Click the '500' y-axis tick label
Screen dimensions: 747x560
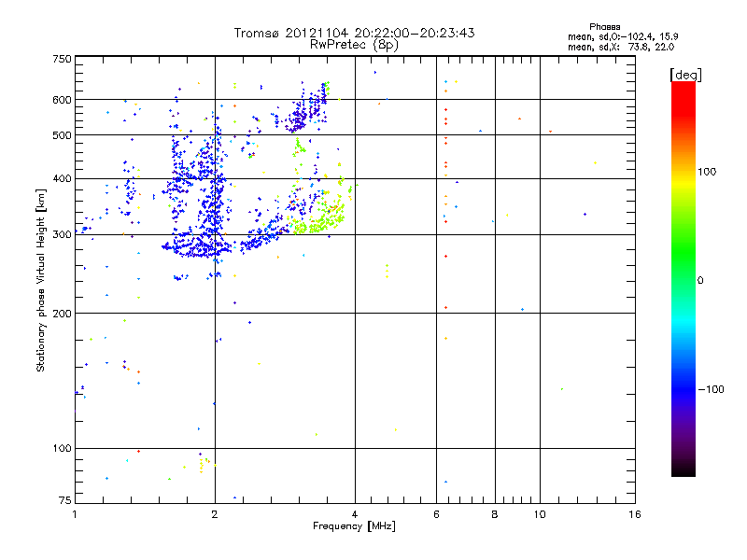[x=62, y=135]
